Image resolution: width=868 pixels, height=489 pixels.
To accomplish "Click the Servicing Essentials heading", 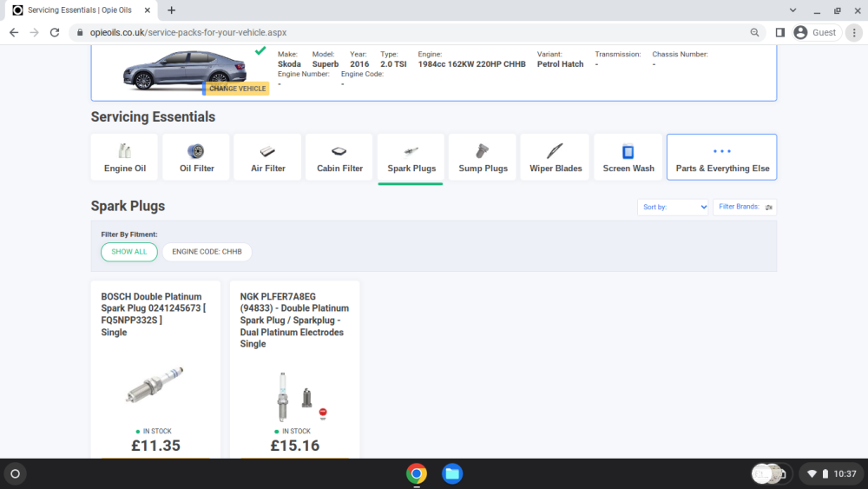I will [153, 117].
